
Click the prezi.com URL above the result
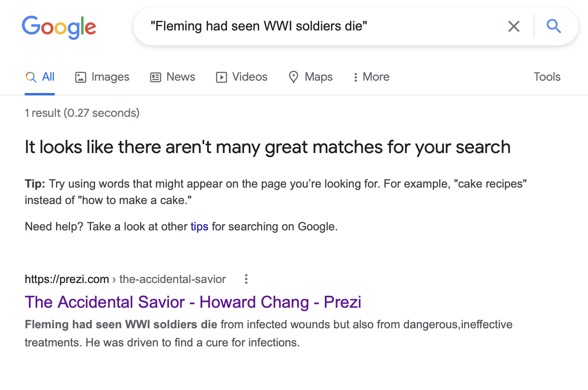point(67,279)
